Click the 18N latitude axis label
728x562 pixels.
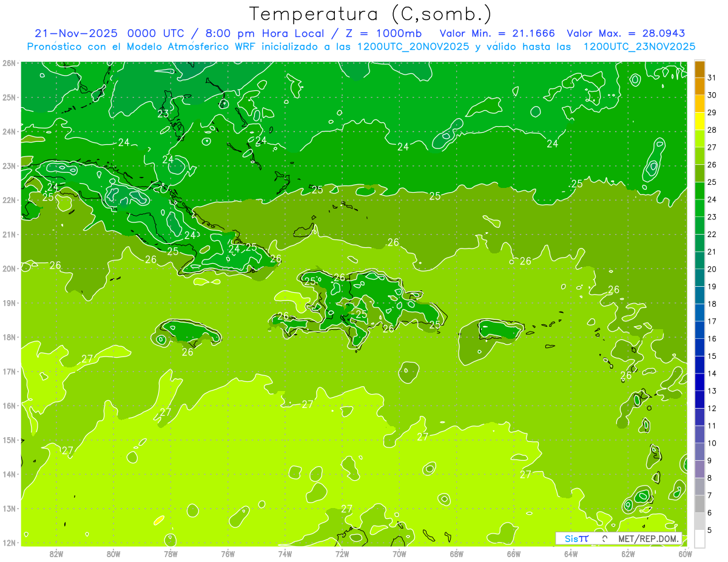(8, 338)
